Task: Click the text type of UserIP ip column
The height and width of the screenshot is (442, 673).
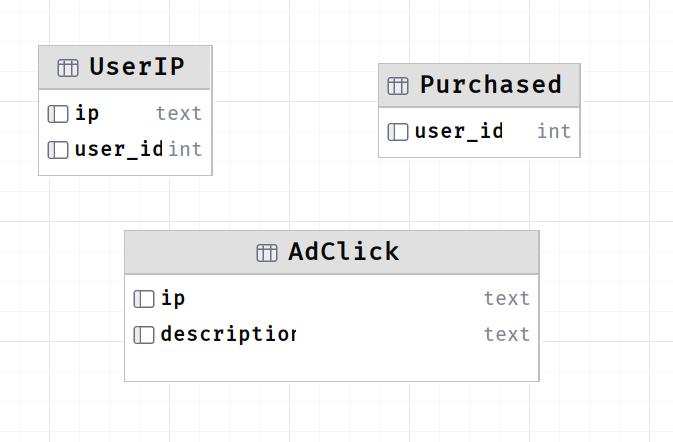Action: [179, 114]
